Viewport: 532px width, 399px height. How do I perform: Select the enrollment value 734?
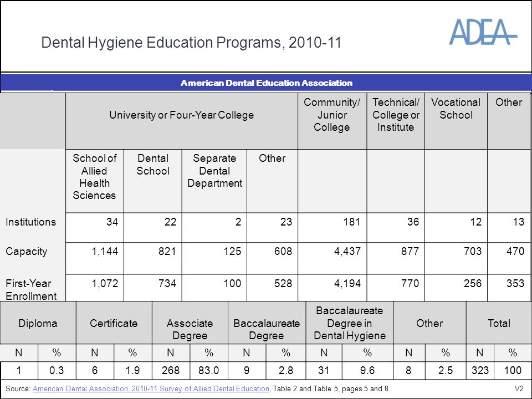pos(167,283)
